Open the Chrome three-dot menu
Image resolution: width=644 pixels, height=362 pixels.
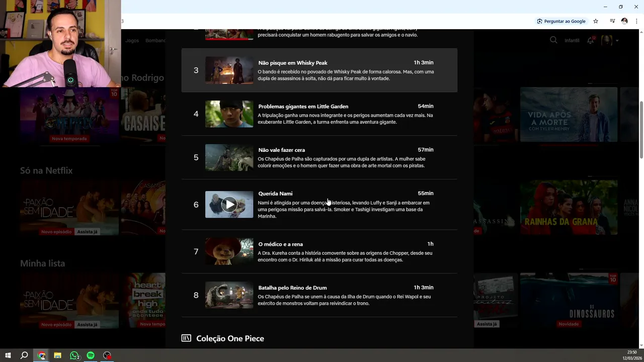click(x=636, y=21)
